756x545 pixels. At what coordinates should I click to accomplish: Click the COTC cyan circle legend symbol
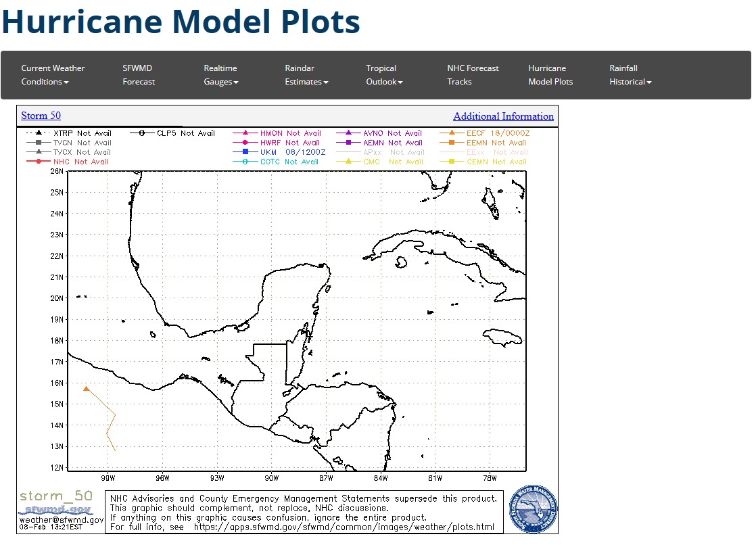[245, 162]
